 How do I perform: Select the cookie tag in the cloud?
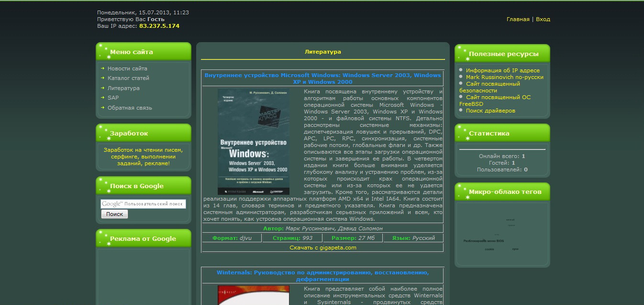point(489,249)
